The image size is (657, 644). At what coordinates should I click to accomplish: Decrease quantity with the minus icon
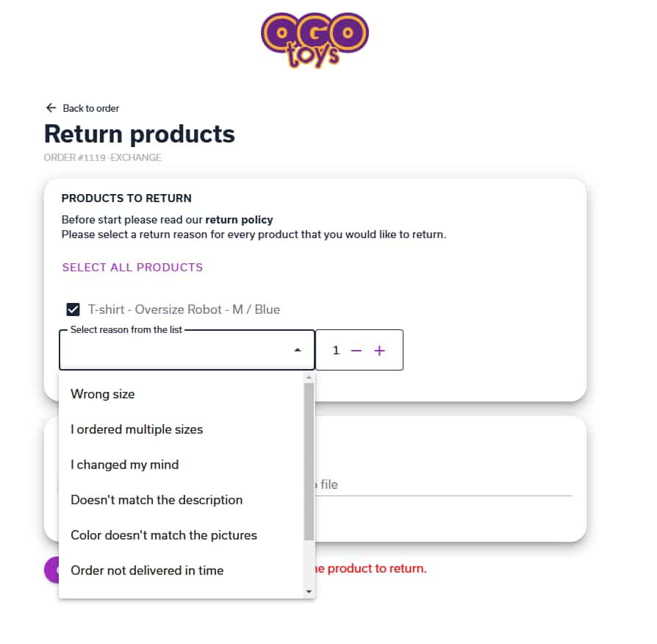coord(356,351)
